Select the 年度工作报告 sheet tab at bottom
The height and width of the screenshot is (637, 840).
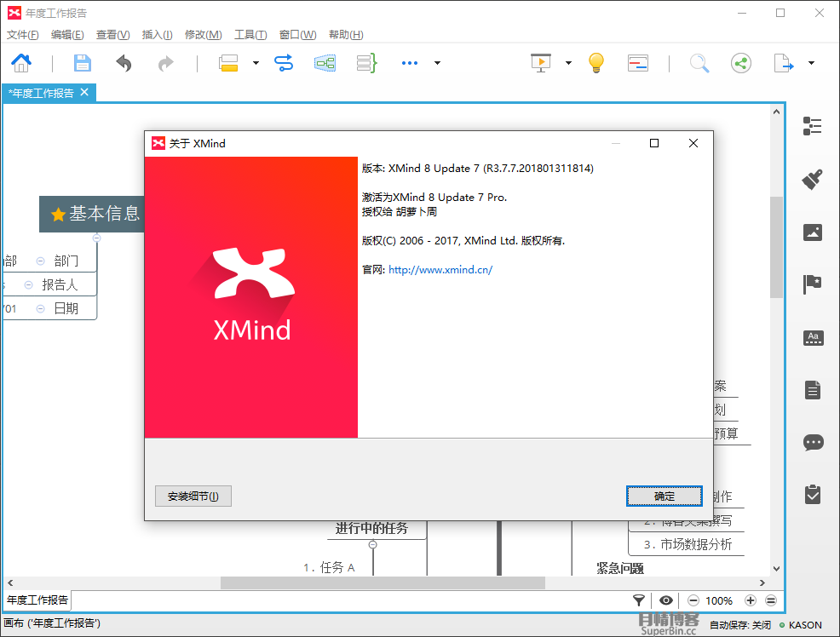point(37,600)
